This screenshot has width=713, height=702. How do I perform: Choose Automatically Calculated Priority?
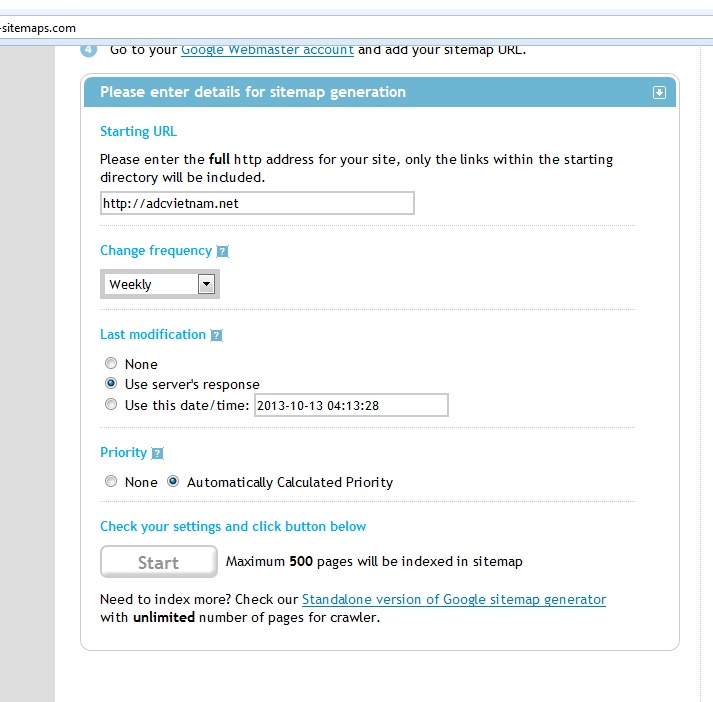173,482
